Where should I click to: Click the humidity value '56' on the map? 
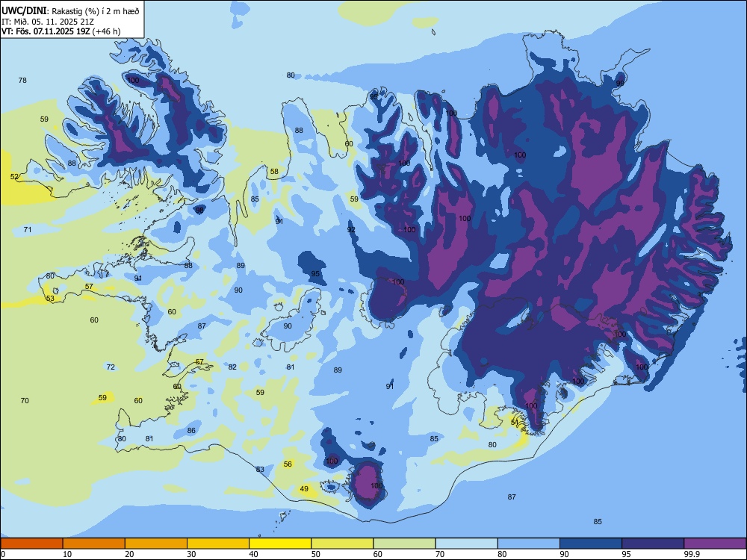(x=288, y=464)
